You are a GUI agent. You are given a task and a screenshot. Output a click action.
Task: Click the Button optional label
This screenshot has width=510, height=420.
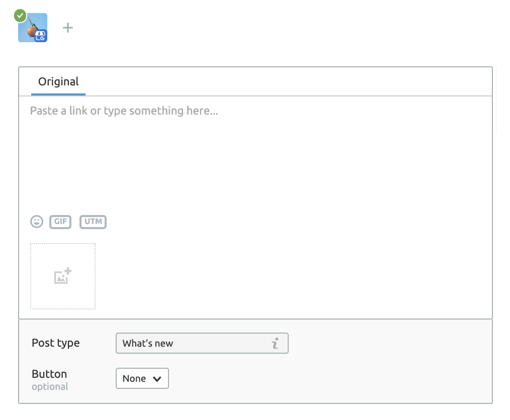50,380
